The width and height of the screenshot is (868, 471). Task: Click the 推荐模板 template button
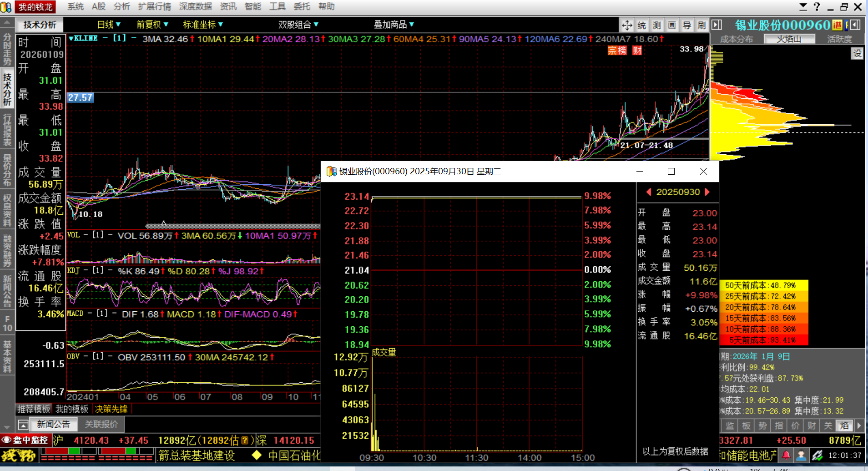(34, 409)
